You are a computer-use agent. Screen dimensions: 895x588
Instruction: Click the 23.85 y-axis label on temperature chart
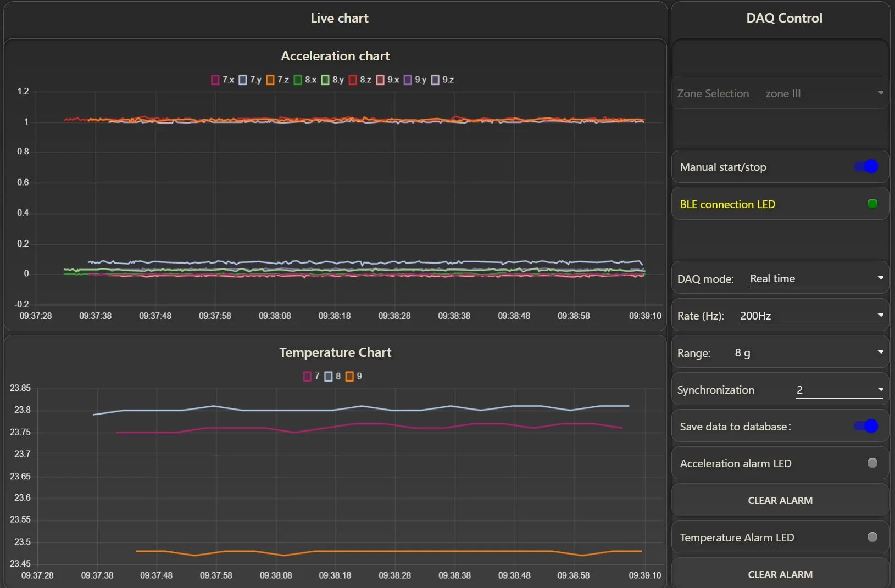point(20,388)
